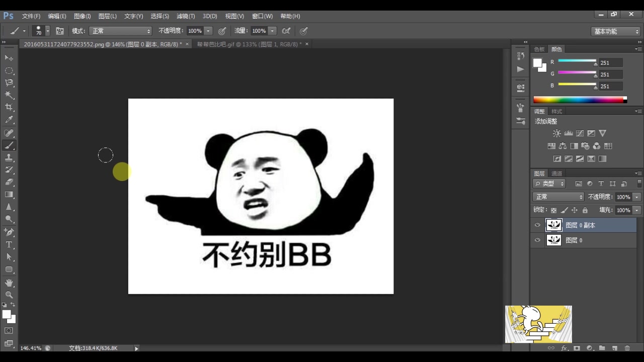This screenshot has height=362, width=644.
Task: Select the Pen tool
Action: 9,232
